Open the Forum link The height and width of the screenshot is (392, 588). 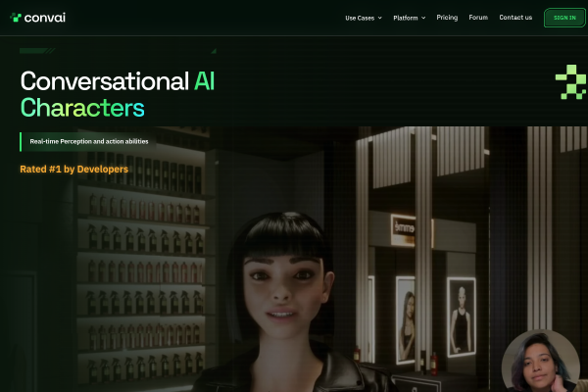coord(478,18)
